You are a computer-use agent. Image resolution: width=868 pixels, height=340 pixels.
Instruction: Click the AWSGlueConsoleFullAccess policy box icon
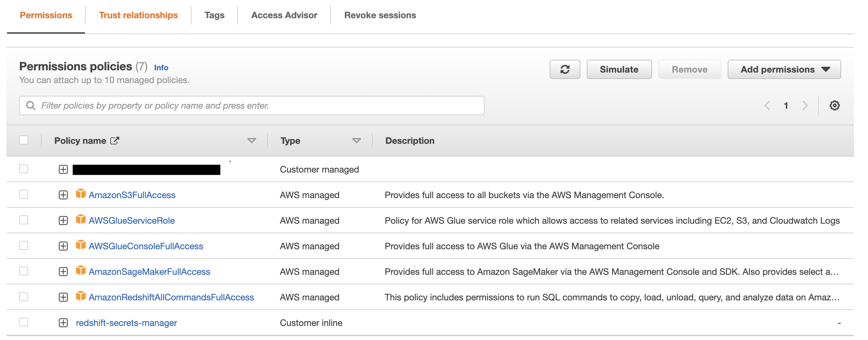point(81,245)
